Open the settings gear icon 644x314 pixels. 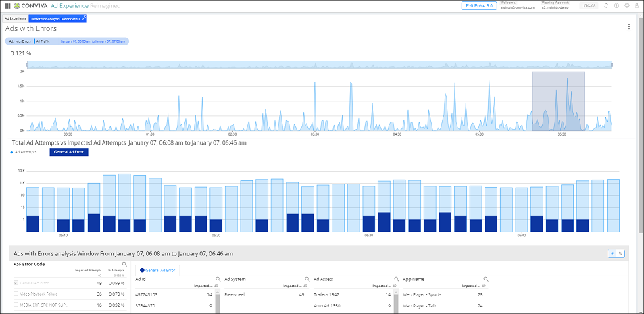[626, 5]
